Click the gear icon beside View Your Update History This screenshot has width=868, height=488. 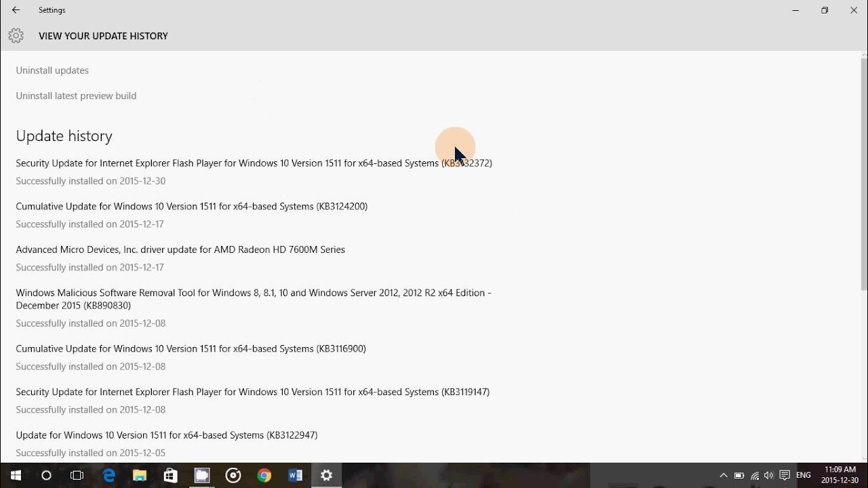[x=16, y=36]
